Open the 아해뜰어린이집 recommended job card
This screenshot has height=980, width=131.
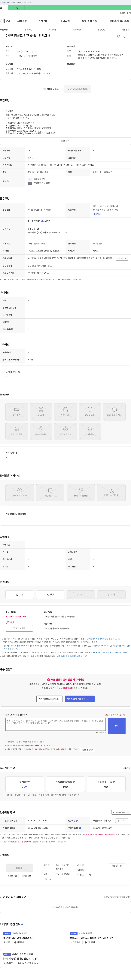pyautogui.click(x=99, y=938)
